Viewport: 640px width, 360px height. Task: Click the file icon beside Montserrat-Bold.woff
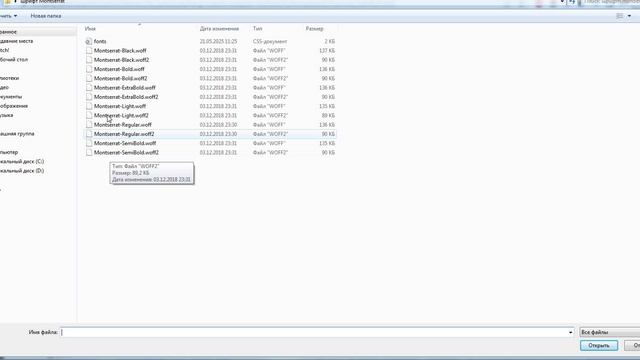point(89,69)
